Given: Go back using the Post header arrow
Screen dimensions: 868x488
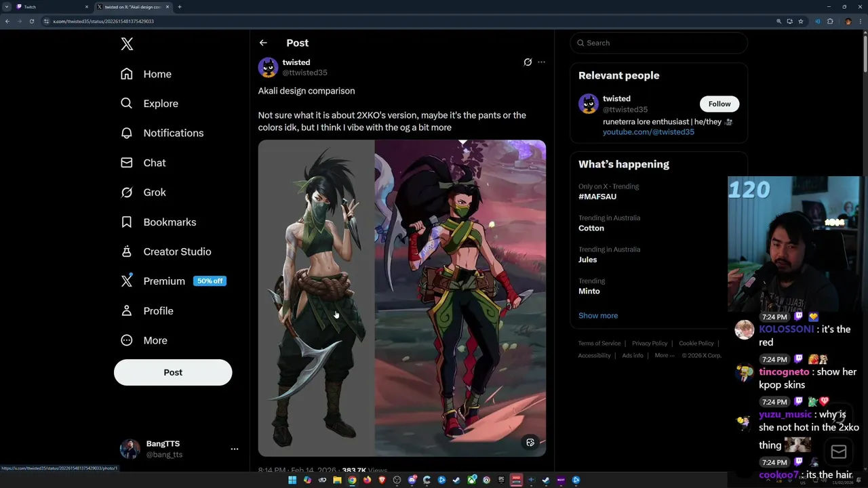Looking at the screenshot, I should point(263,43).
